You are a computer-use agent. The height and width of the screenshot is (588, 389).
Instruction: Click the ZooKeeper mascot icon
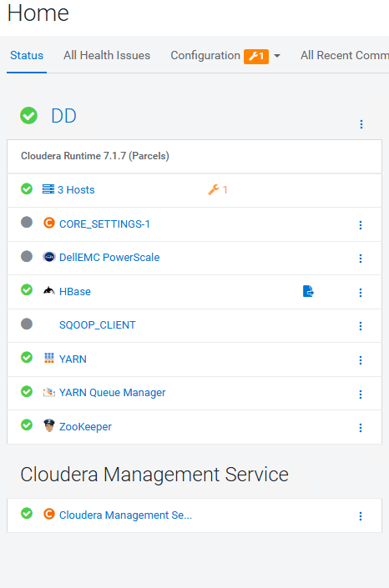pos(48,425)
